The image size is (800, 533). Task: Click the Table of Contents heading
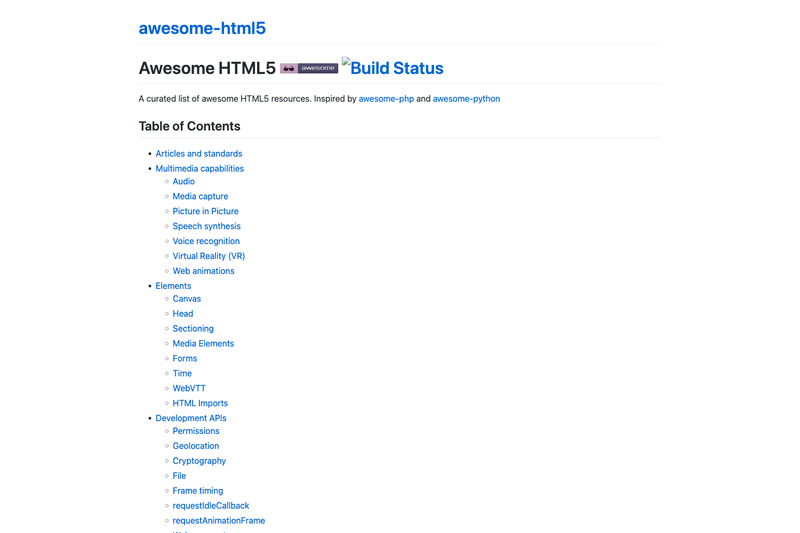coord(189,126)
